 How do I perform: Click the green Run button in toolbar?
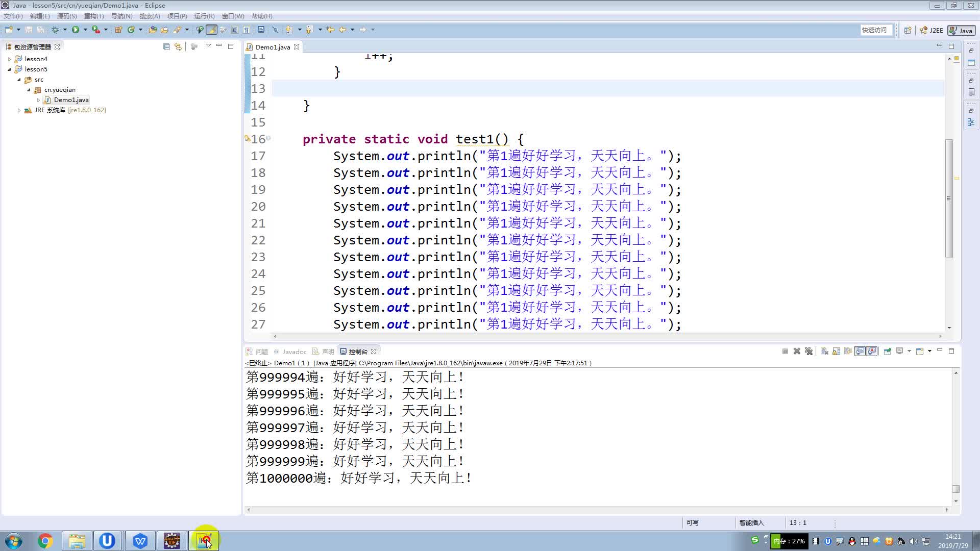point(76,30)
